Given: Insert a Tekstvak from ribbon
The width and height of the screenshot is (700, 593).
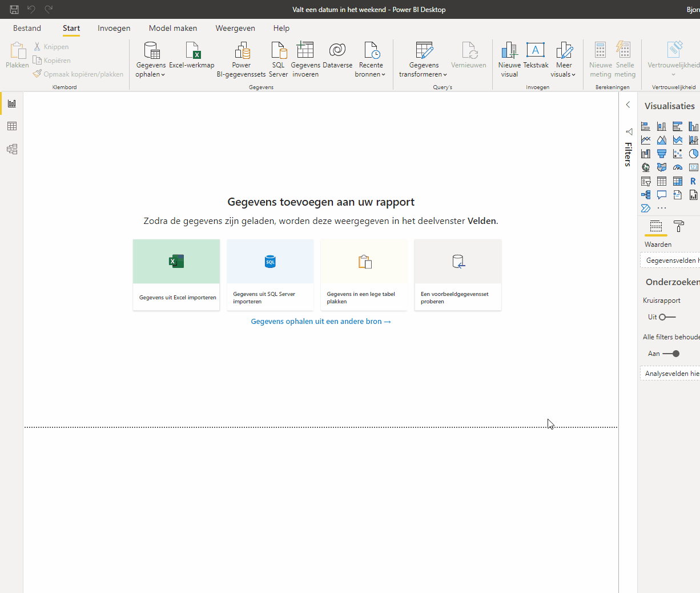Looking at the screenshot, I should click(536, 55).
